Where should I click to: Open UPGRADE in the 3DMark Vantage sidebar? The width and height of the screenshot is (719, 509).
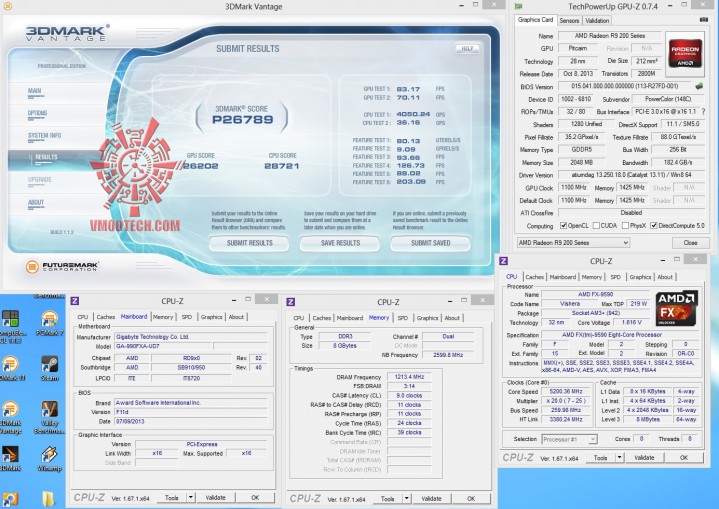40,180
